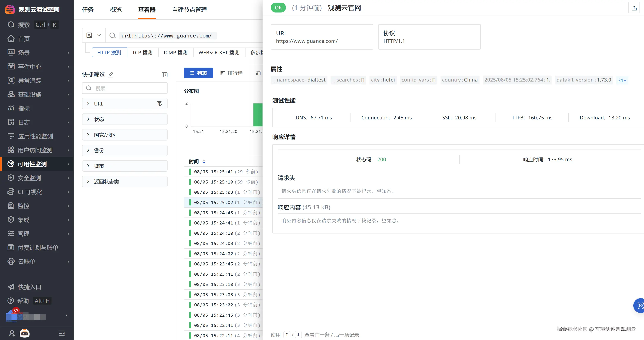The height and width of the screenshot is (340, 644).
Task: Collapse the sidebar menu icon at bottom
Action: click(62, 333)
